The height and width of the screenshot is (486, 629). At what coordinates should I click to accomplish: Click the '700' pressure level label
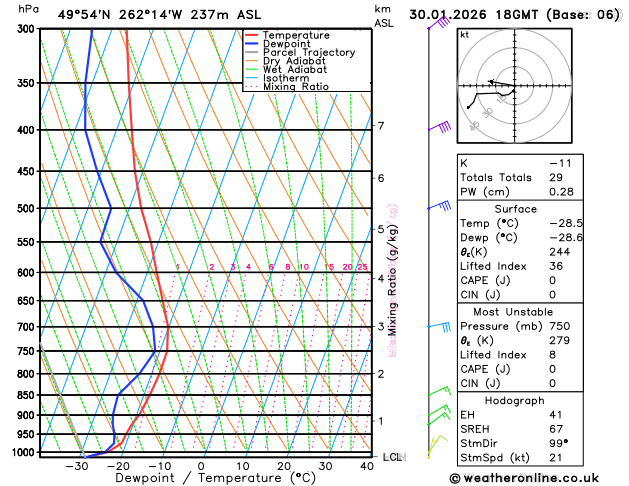click(28, 327)
